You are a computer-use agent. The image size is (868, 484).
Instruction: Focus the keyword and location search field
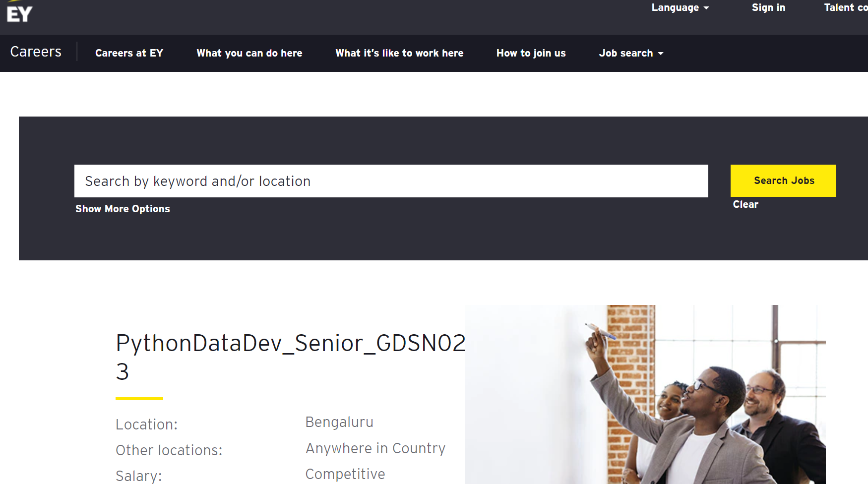pyautogui.click(x=391, y=181)
